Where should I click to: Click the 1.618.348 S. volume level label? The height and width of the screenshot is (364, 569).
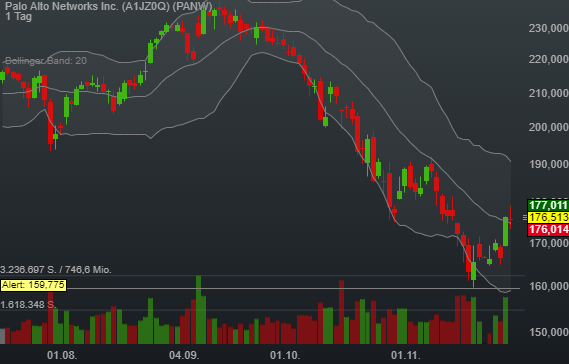click(x=28, y=304)
